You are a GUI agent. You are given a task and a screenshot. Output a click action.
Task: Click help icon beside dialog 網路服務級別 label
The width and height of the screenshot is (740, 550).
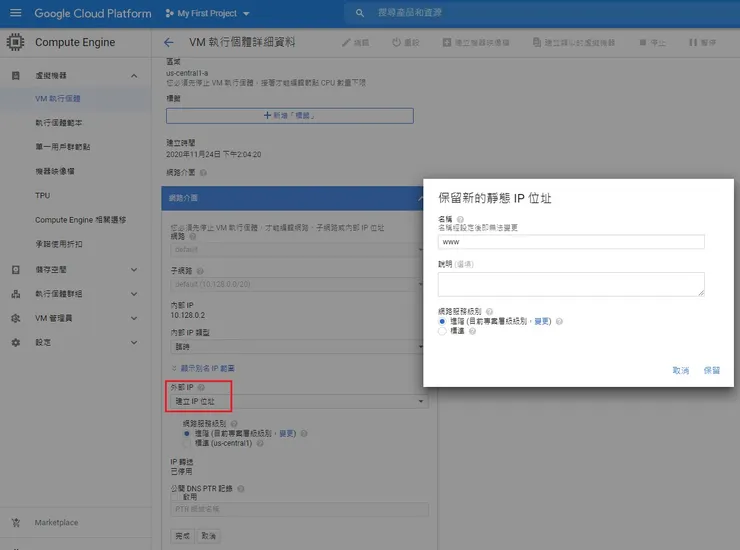(x=489, y=312)
